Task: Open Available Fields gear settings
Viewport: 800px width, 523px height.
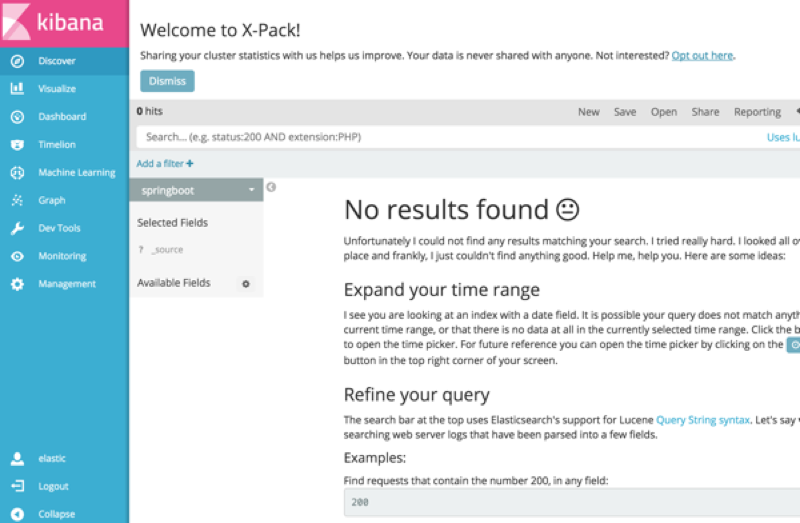Action: [x=246, y=284]
